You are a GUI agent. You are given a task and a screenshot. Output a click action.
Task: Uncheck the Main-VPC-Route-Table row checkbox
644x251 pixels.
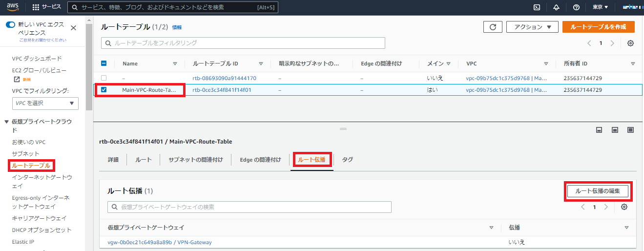104,90
